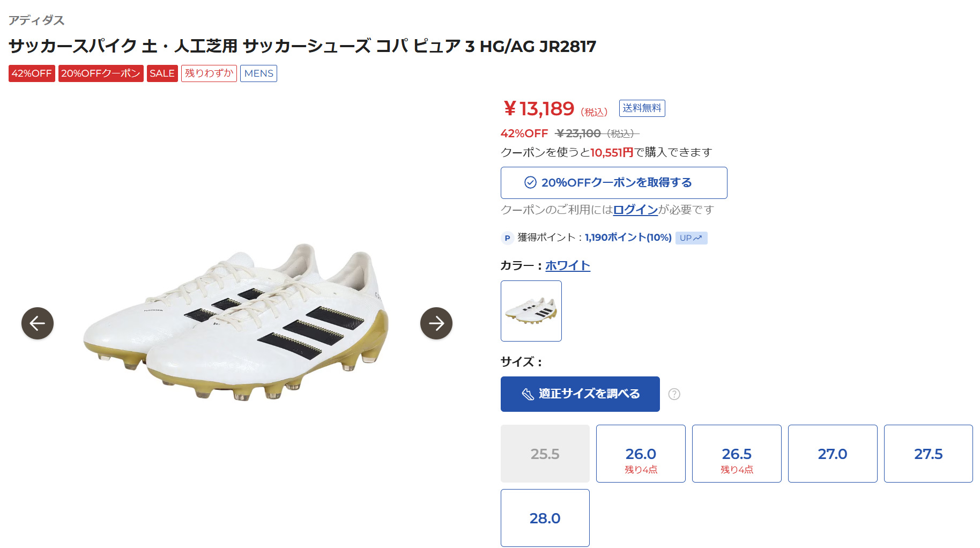980x548 pixels.
Task: Click the white color name link
Action: click(568, 265)
